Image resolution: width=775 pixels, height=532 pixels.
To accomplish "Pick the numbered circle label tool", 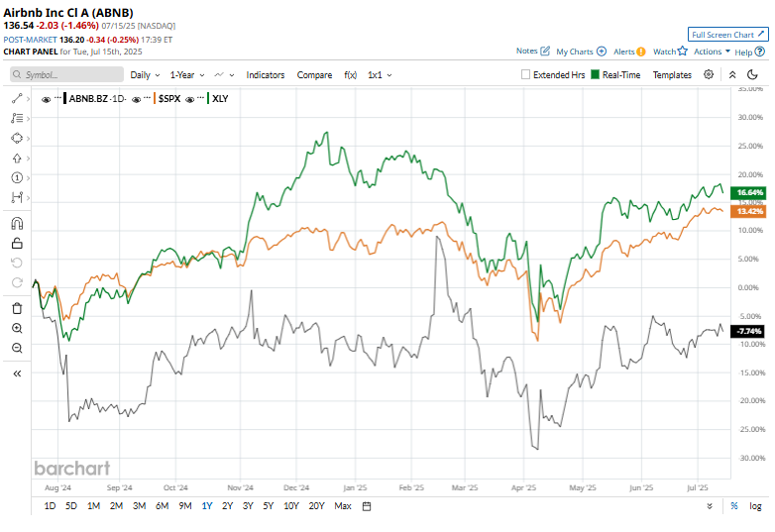I will (x=17, y=177).
